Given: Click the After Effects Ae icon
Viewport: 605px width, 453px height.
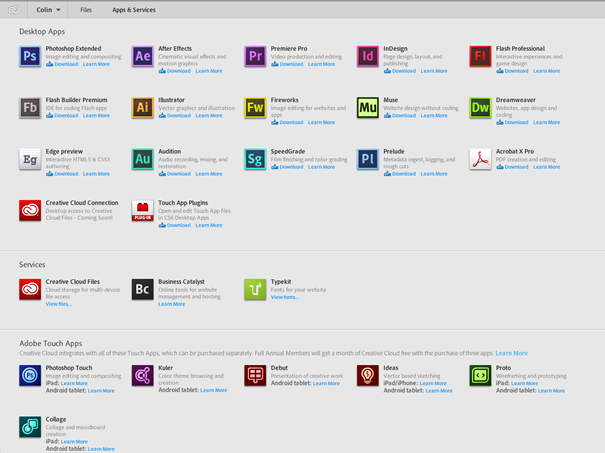Looking at the screenshot, I should click(x=143, y=56).
